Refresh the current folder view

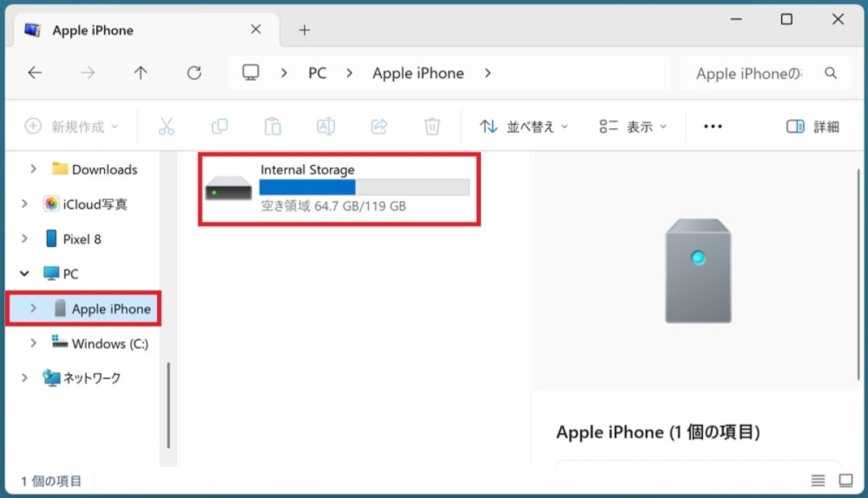[194, 73]
